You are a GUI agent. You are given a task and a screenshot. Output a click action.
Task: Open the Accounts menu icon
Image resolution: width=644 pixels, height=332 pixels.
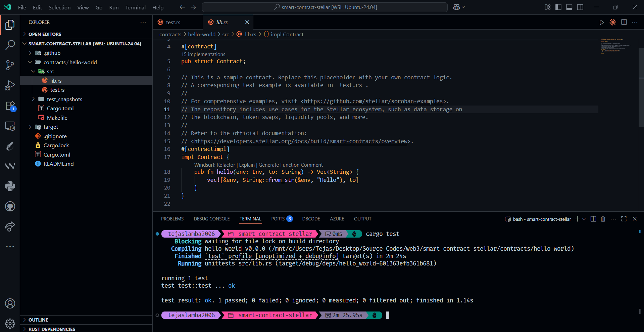tap(10, 303)
